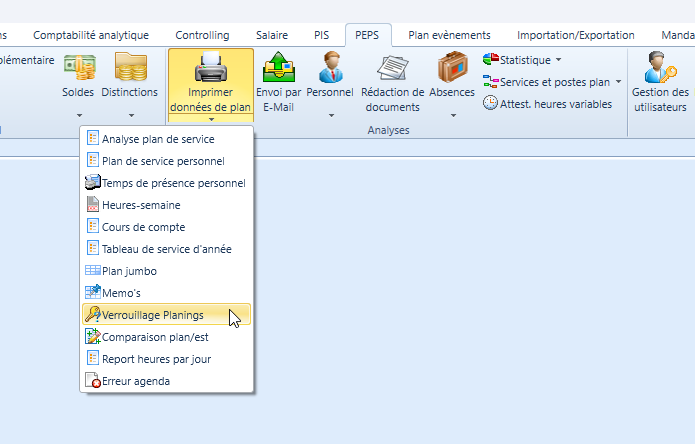Collapse the Imprimer données de plan dropdown arrow
This screenshot has width=695, height=444.
(211, 119)
